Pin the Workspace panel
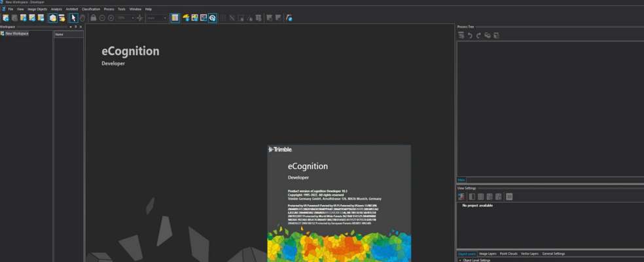This screenshot has width=644, height=262. click(x=75, y=27)
